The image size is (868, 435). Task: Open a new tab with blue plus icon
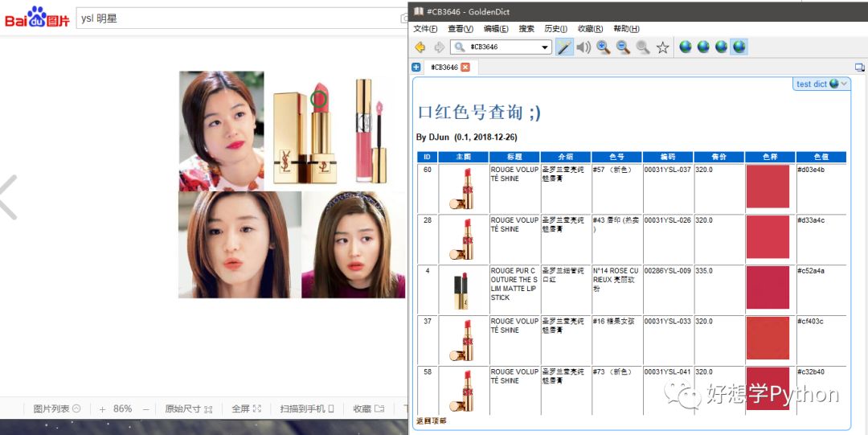coord(416,67)
